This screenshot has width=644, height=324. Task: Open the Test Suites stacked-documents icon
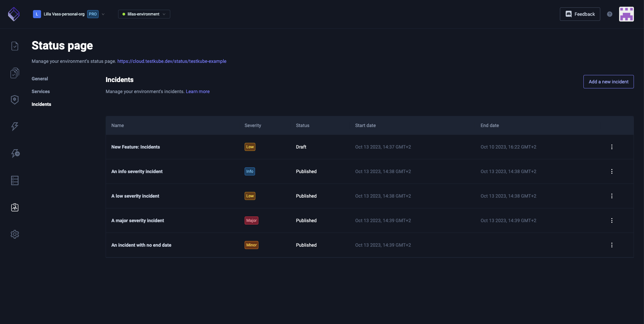pyautogui.click(x=15, y=73)
